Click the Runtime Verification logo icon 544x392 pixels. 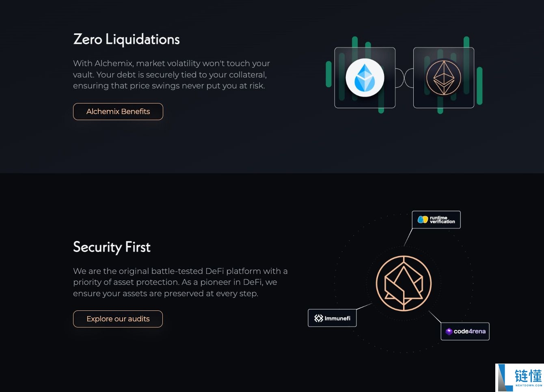coord(422,220)
